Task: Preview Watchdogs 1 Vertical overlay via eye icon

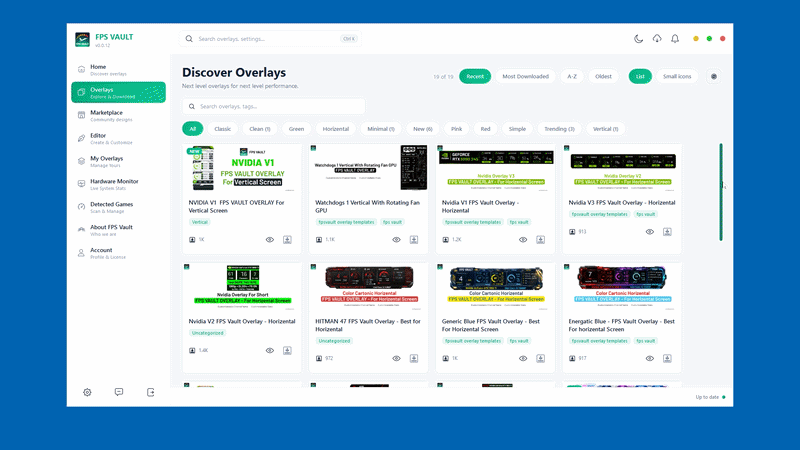Action: 396,240
